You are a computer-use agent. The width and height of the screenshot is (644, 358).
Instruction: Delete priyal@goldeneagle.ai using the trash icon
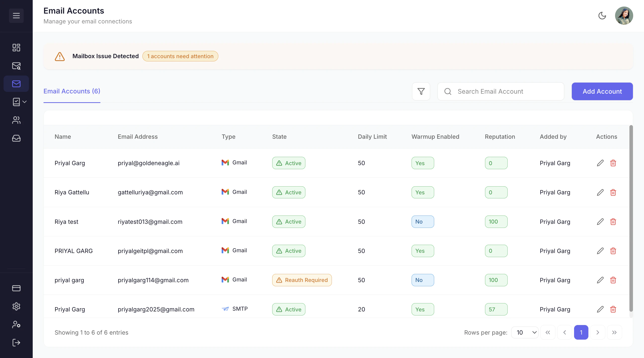(613, 163)
